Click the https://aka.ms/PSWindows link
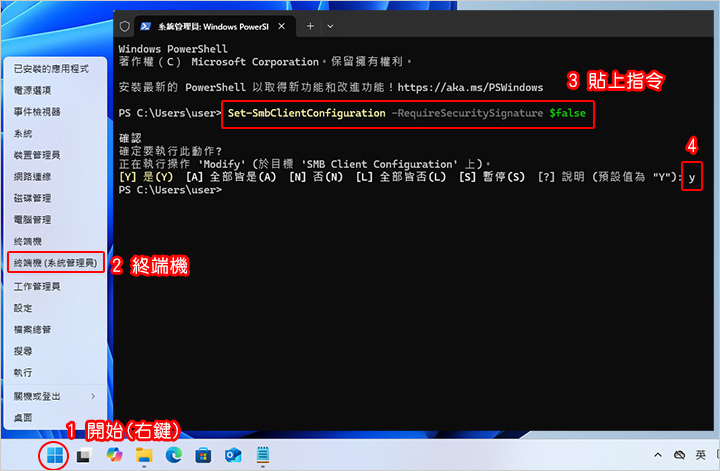The image size is (720, 471). coord(470,87)
